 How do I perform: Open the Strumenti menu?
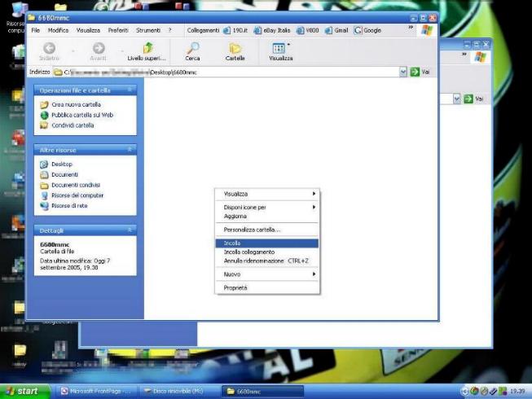click(x=148, y=30)
